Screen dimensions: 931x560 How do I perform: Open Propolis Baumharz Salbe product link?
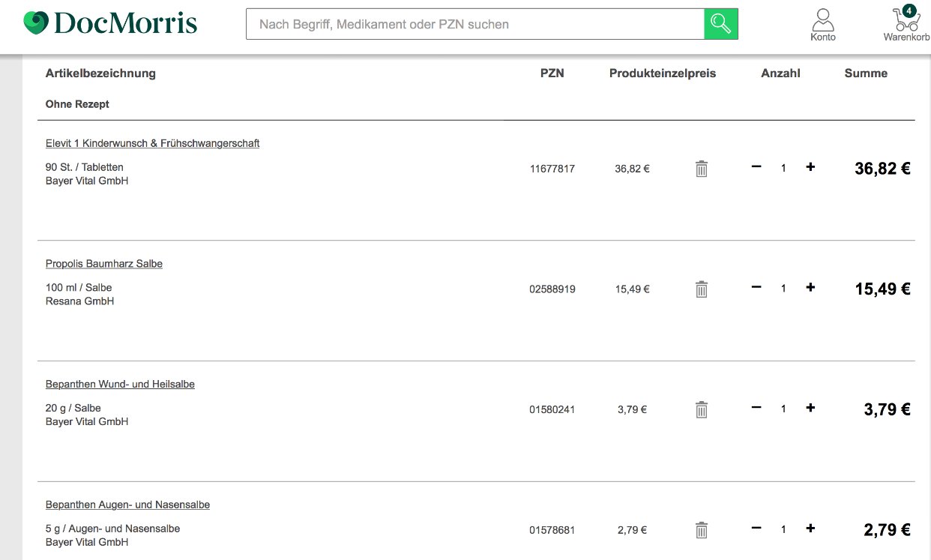[104, 264]
